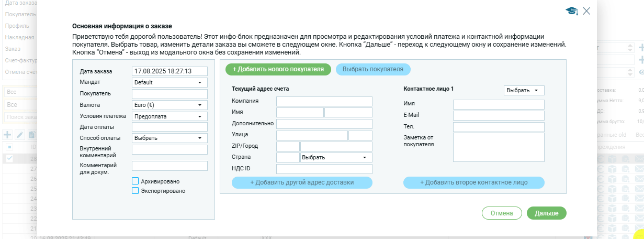Open the Мандат dropdown showing Default

coord(170,82)
